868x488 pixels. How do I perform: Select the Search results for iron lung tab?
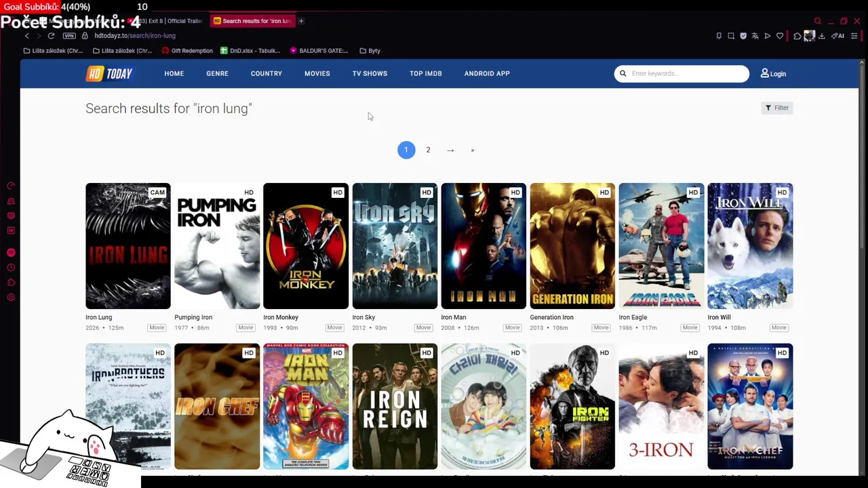tap(252, 21)
